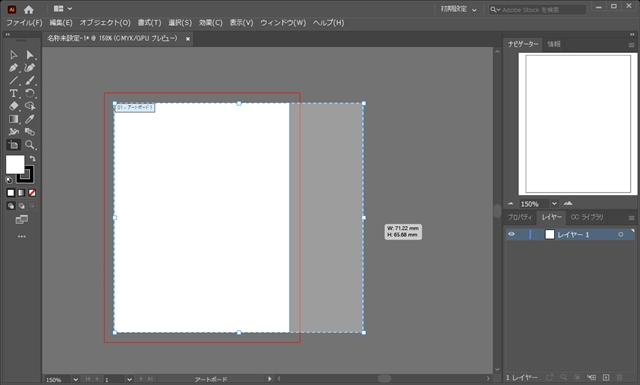Switch to the ナビゲーター tab
Viewport: 640px width, 385px height.
click(523, 44)
